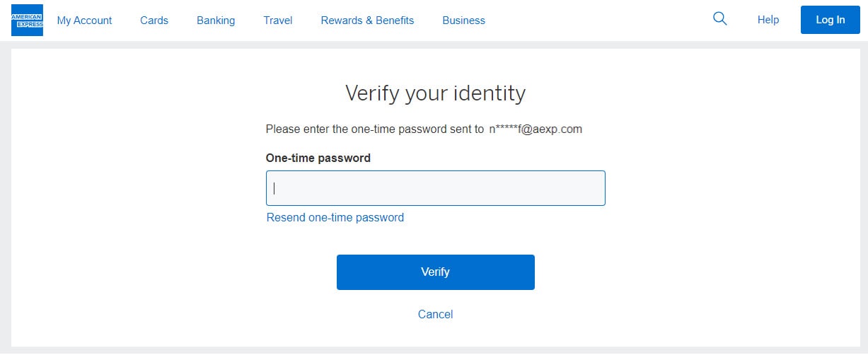Select the Banking navigation item
Image resolution: width=868 pixels, height=360 pixels.
pyautogui.click(x=216, y=21)
